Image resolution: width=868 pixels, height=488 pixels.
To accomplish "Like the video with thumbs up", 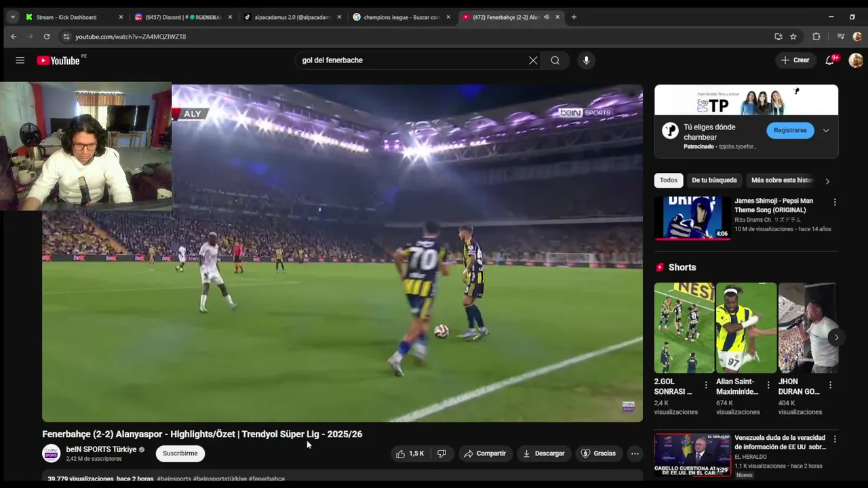I will [x=410, y=453].
